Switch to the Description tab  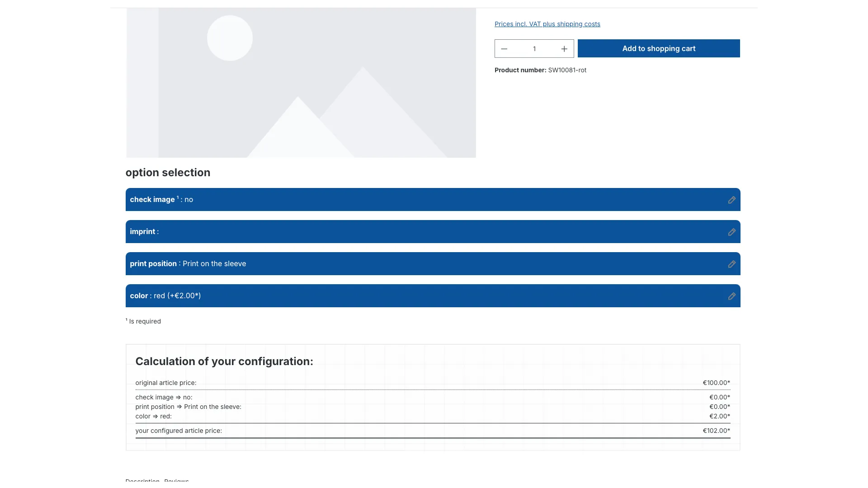click(x=142, y=481)
